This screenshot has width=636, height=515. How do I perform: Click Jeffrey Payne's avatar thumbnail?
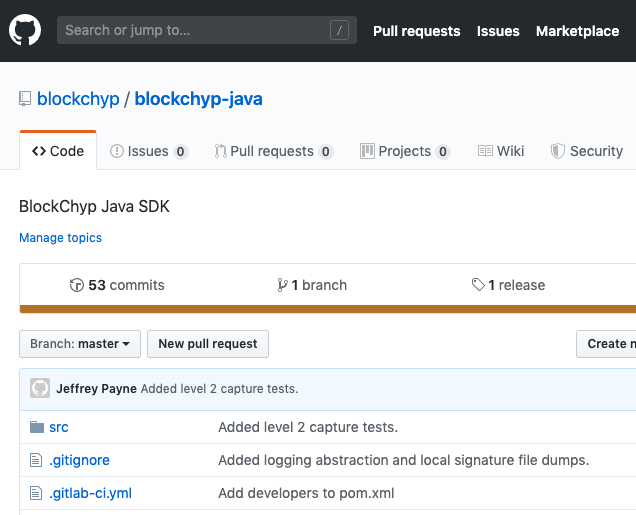pos(40,388)
